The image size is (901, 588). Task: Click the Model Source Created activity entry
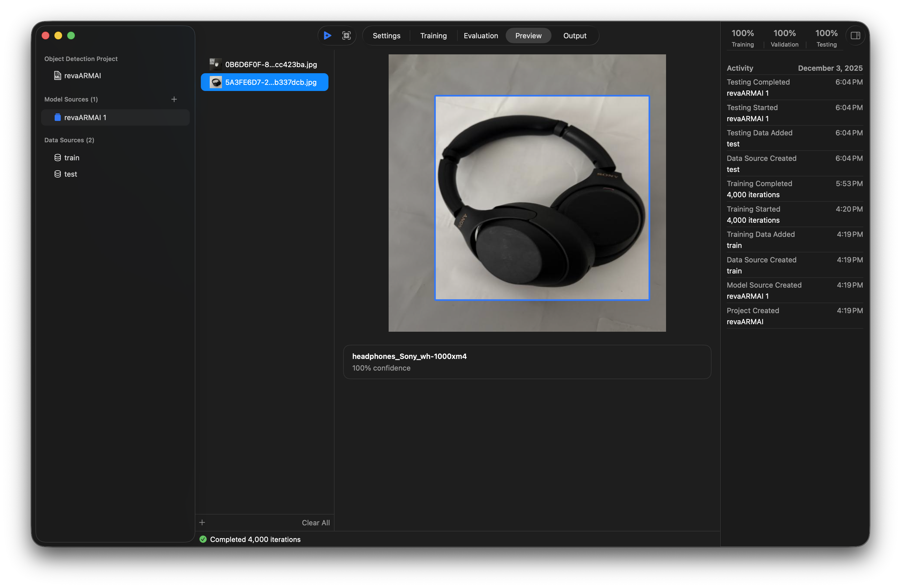[795, 290]
